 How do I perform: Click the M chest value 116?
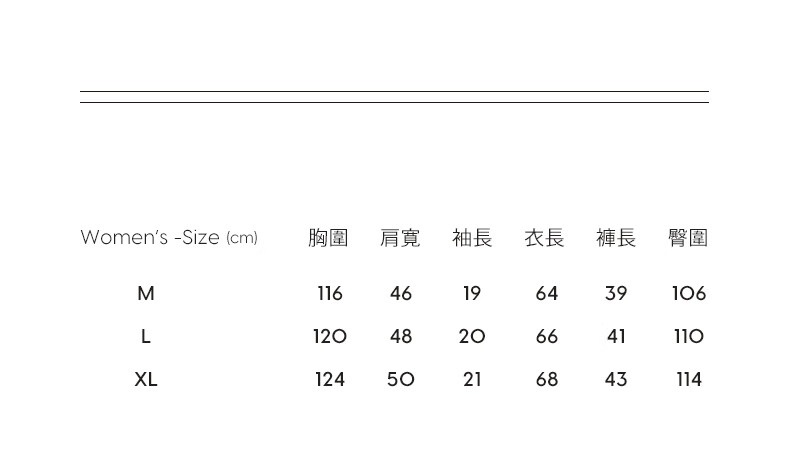point(330,293)
